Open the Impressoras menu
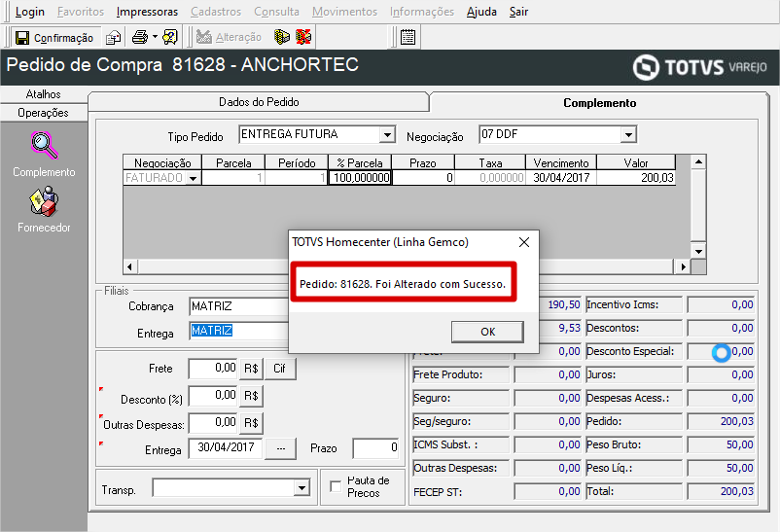This screenshot has width=780, height=532. [x=147, y=12]
